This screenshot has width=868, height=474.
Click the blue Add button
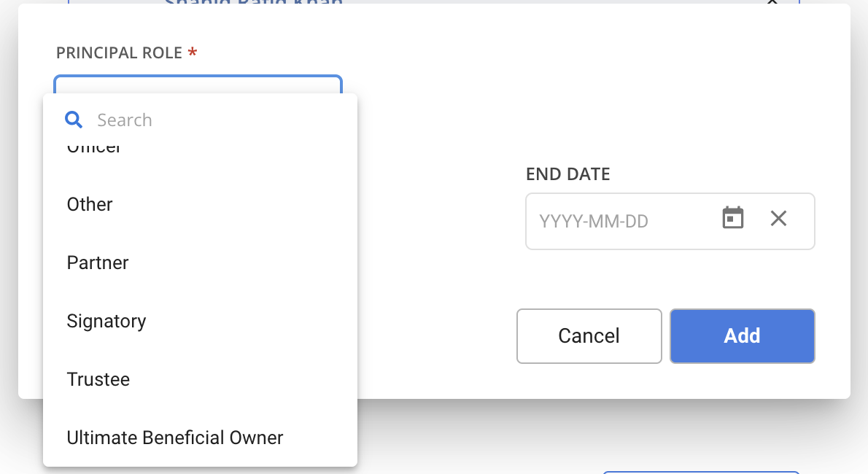point(742,335)
